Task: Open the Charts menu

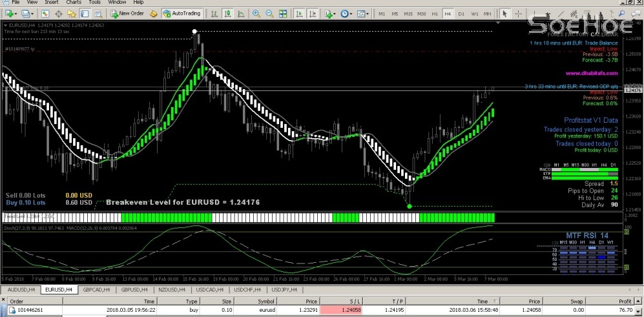Action: pos(73,3)
